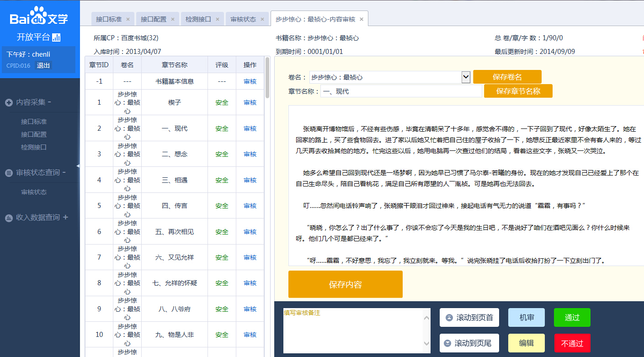Click the 章节ID column header
This screenshot has width=644, height=357.
point(99,65)
